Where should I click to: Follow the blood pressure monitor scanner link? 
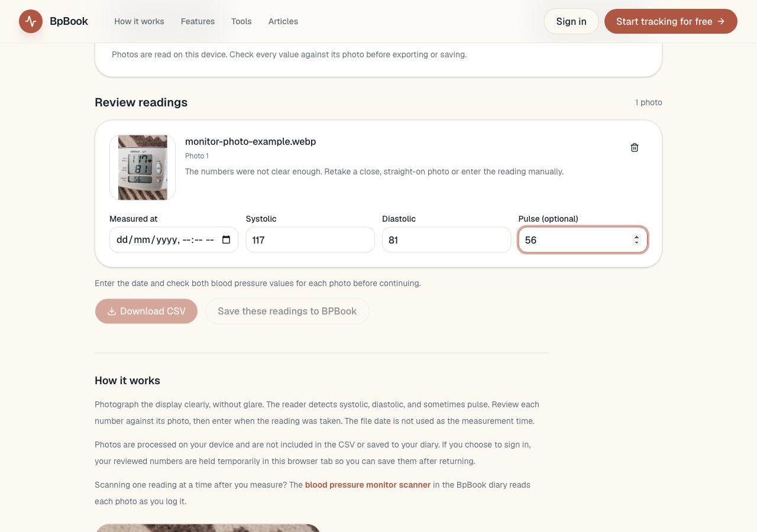tap(368, 485)
